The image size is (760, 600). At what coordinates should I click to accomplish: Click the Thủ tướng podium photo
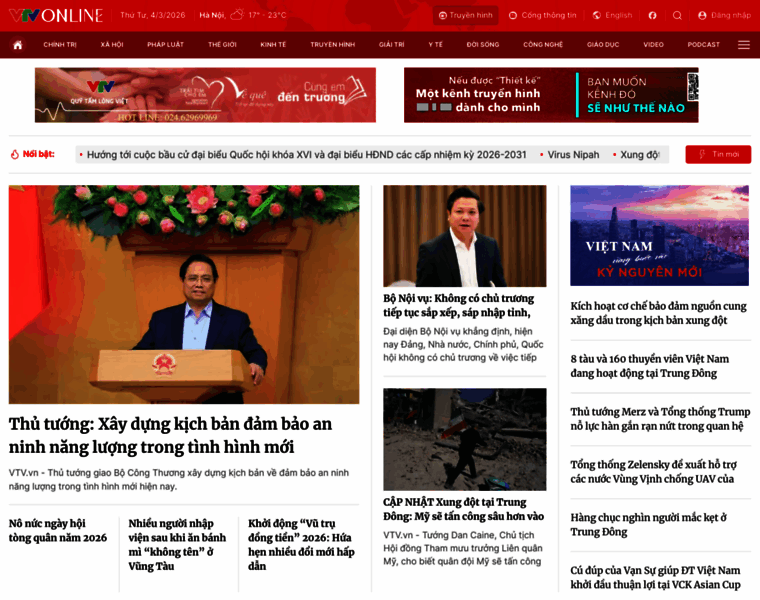(x=184, y=294)
